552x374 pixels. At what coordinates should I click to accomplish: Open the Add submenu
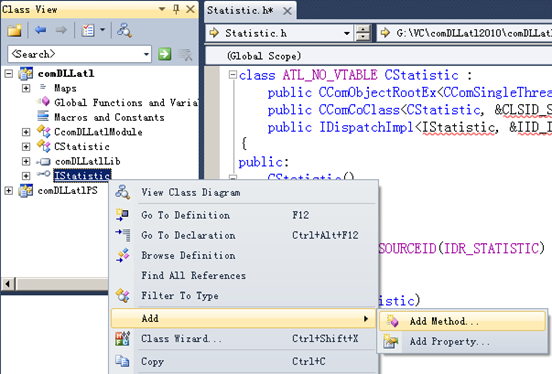click(x=243, y=318)
